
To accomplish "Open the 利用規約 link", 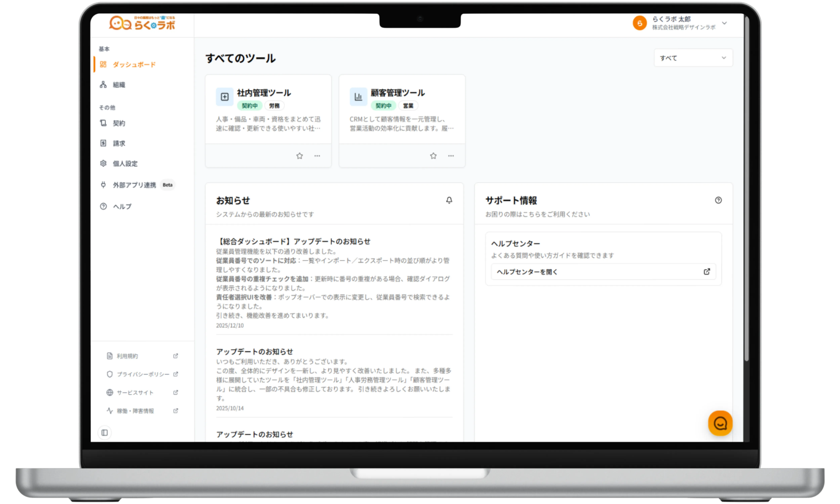I will [127, 356].
